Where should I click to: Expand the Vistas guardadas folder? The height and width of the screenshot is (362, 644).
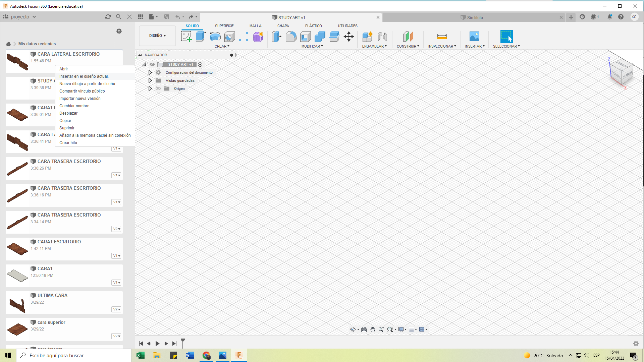pos(150,80)
